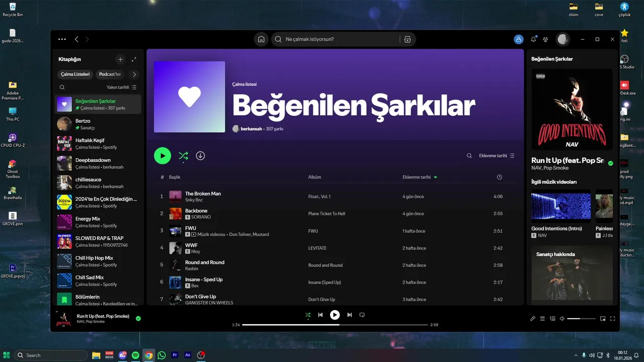Toggle shuffle in the bottom playback controls
This screenshot has width=644, height=362.
point(307,315)
